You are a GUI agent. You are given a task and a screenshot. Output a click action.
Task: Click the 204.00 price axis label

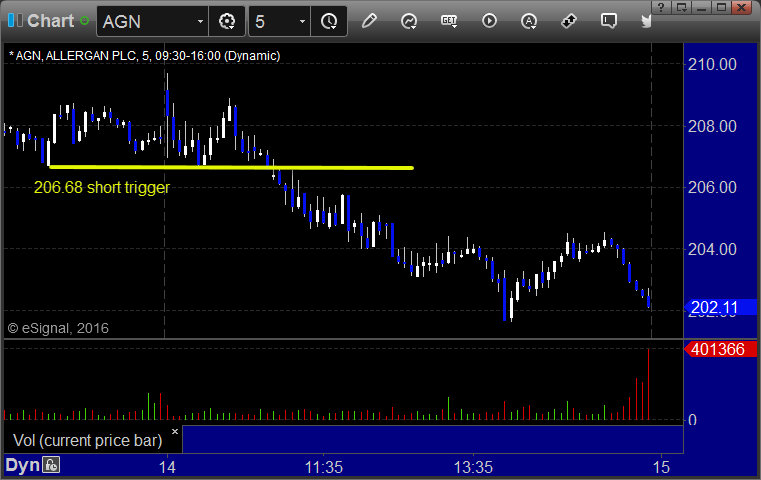point(712,249)
